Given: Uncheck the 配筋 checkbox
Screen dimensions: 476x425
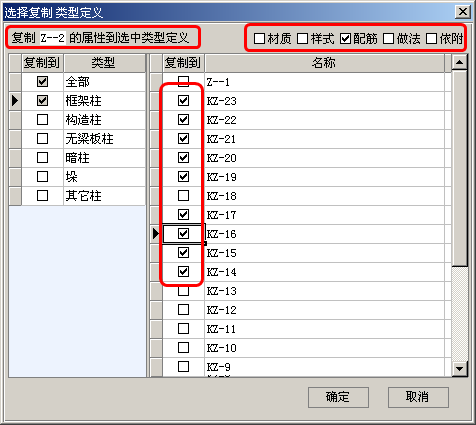Looking at the screenshot, I should click(345, 38).
